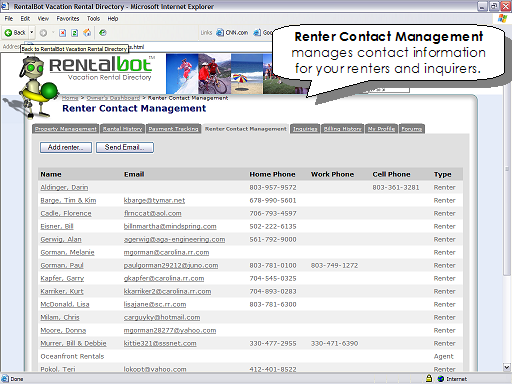Open renter Barge, Tim & Kim

(x=68, y=200)
